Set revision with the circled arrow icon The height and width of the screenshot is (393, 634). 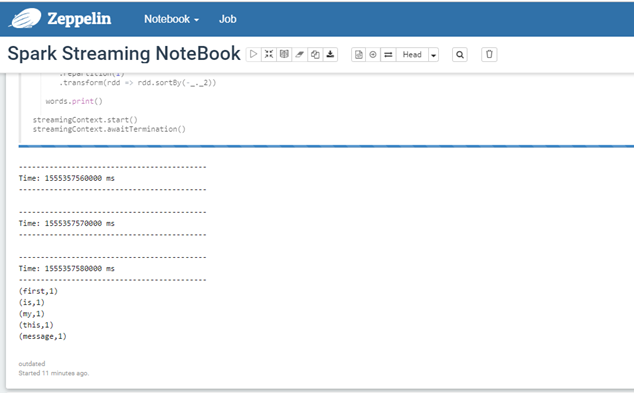point(373,55)
